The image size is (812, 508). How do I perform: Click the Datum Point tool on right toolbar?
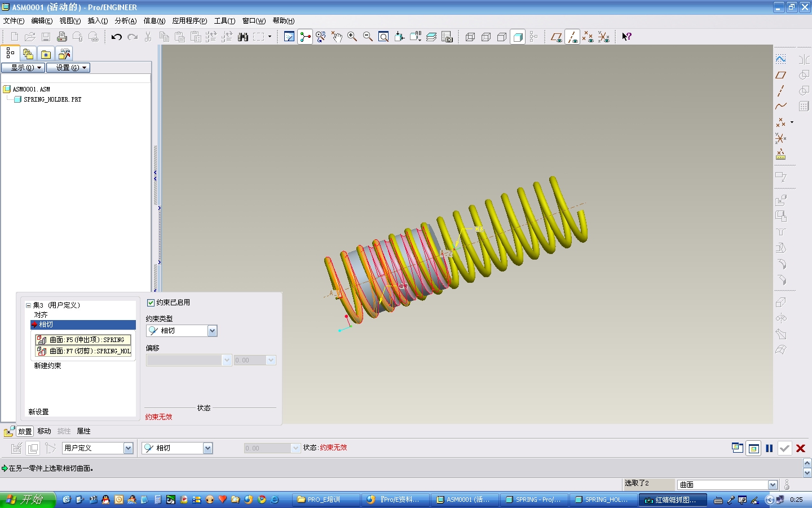coord(781,122)
